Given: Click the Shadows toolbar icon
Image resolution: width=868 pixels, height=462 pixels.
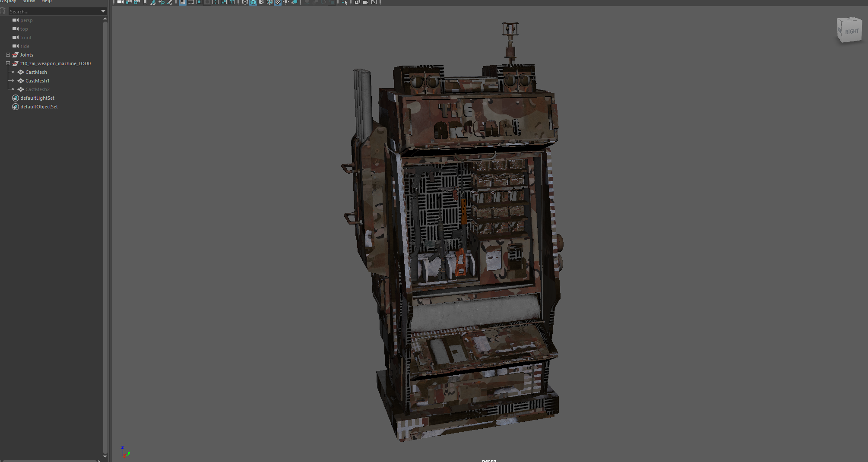Looking at the screenshot, I should [294, 2].
